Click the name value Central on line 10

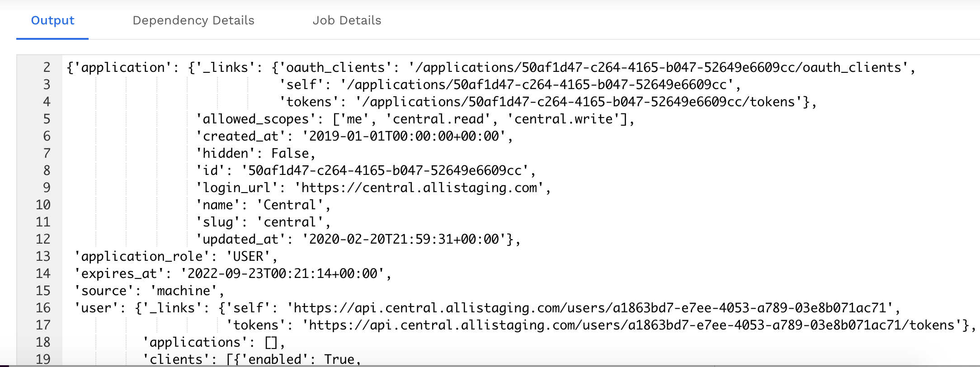tap(292, 204)
